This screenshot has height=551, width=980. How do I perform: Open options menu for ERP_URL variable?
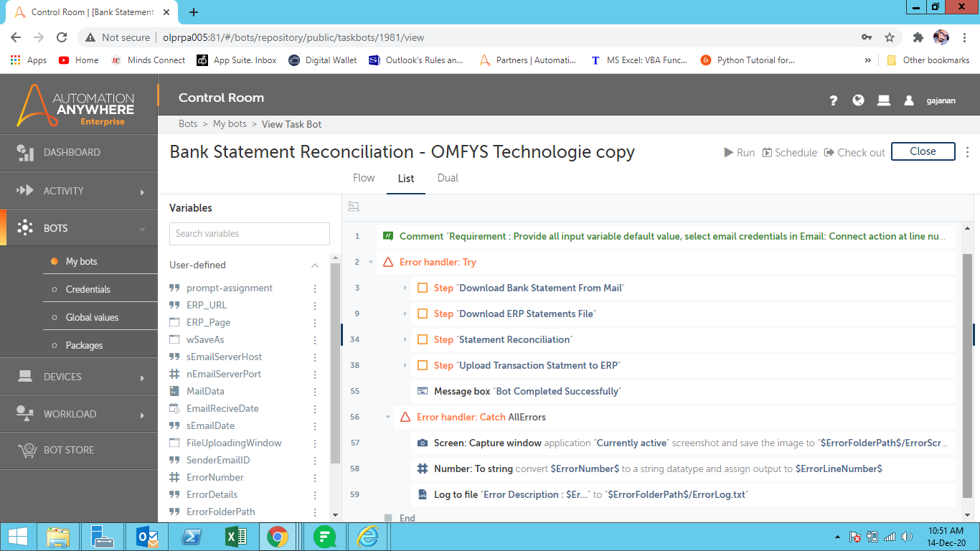point(314,306)
